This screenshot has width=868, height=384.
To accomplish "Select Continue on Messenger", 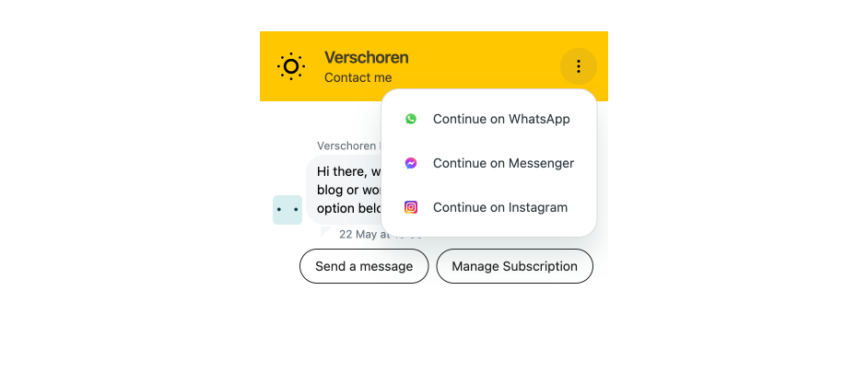I will [x=488, y=163].
